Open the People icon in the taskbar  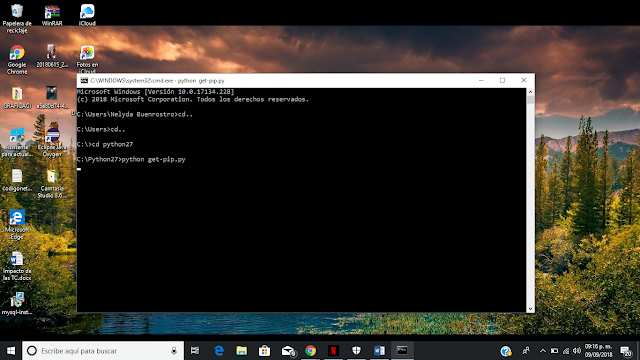tap(526, 351)
